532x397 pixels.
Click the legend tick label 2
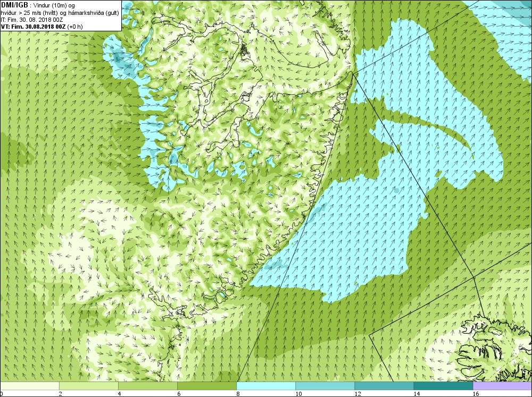click(61, 394)
